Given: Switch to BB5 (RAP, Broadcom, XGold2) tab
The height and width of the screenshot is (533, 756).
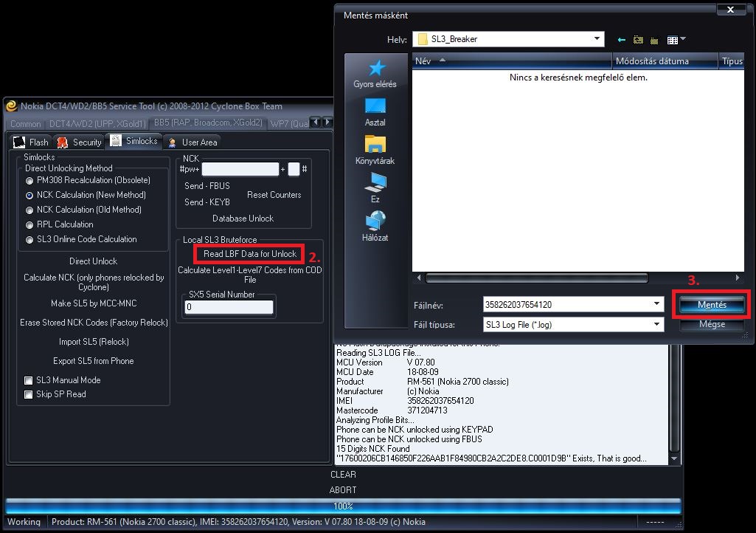Looking at the screenshot, I should 208,123.
